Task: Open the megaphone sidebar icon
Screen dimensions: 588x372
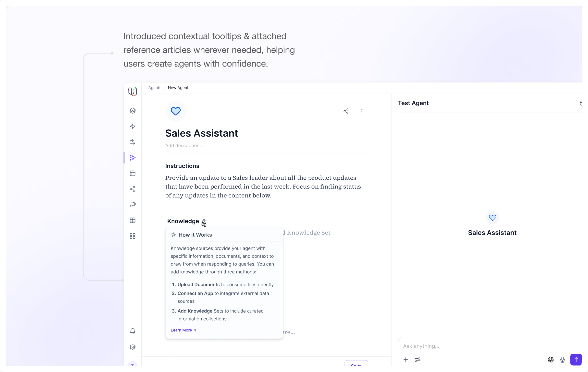Action: click(133, 205)
